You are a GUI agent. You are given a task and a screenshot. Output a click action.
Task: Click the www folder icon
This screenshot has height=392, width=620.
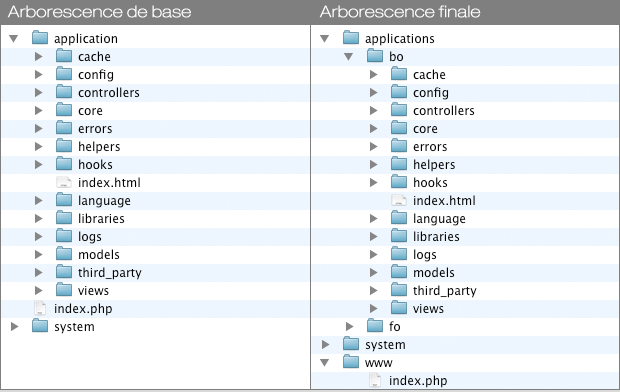(351, 362)
